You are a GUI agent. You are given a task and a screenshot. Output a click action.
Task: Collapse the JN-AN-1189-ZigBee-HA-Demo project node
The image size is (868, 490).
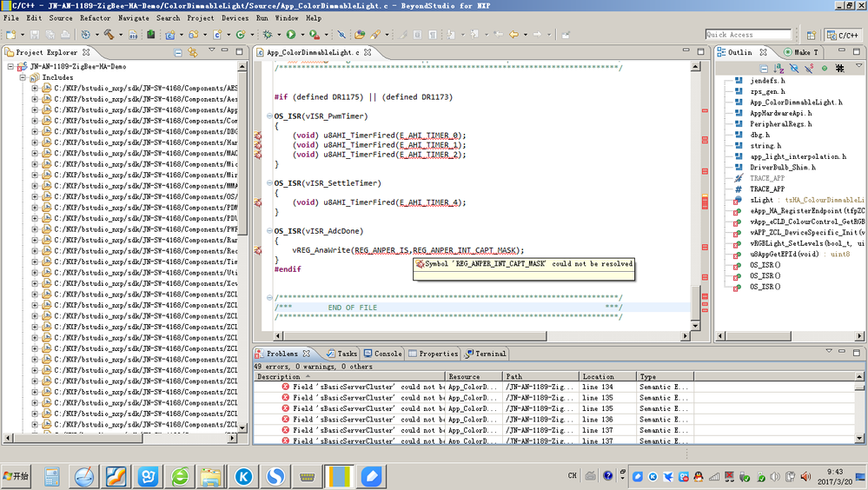10,66
